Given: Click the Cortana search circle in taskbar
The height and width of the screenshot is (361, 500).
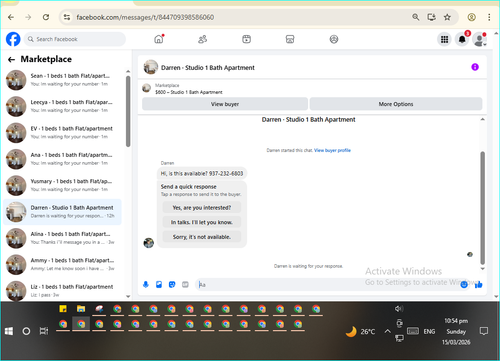Looking at the screenshot, I should click(x=26, y=331).
